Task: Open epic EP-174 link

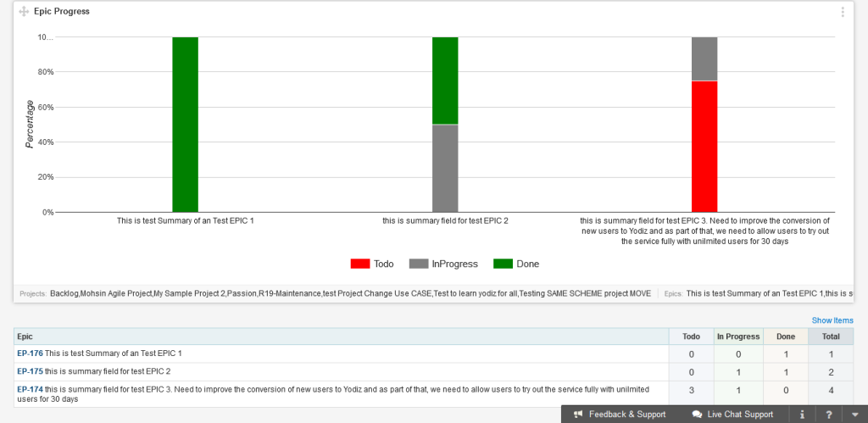Action: 30,389
